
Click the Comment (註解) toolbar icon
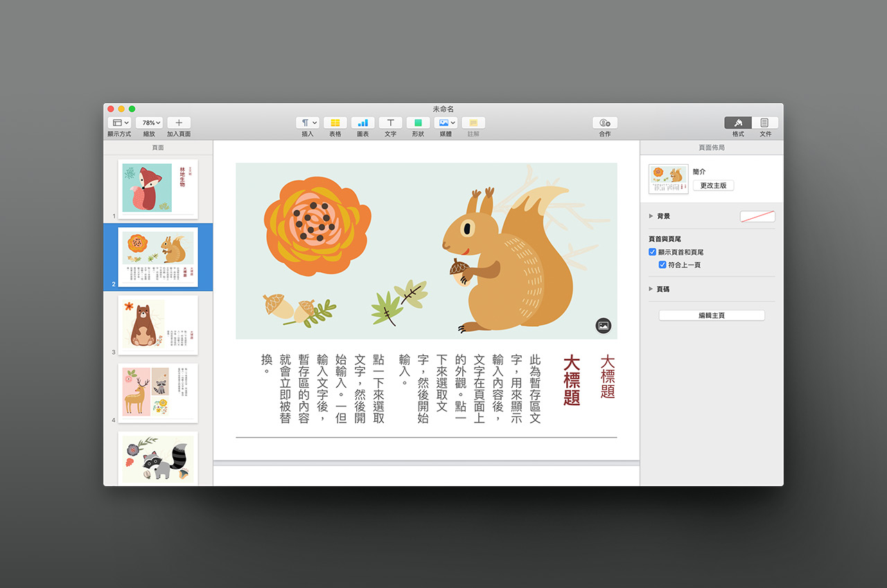(x=473, y=123)
